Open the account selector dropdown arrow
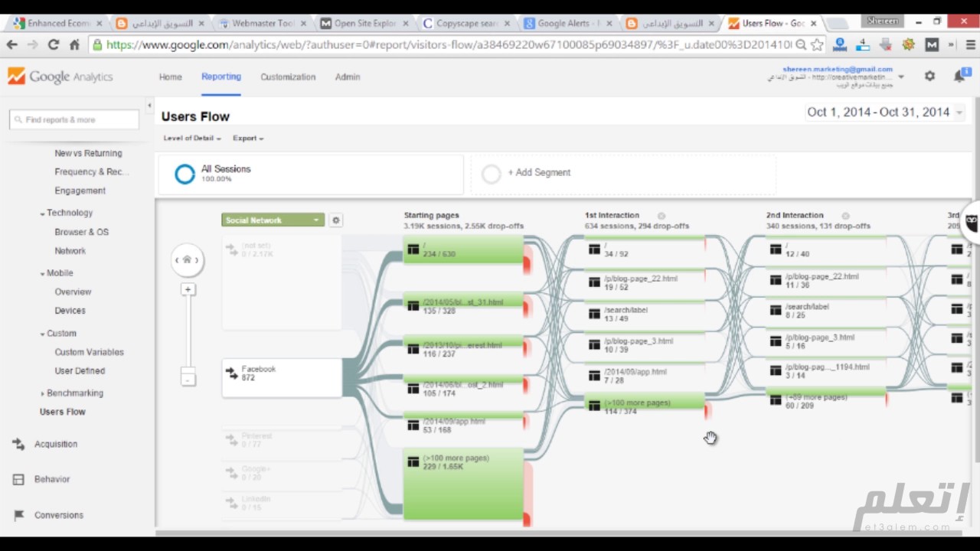980x551 pixels. pos(901,77)
